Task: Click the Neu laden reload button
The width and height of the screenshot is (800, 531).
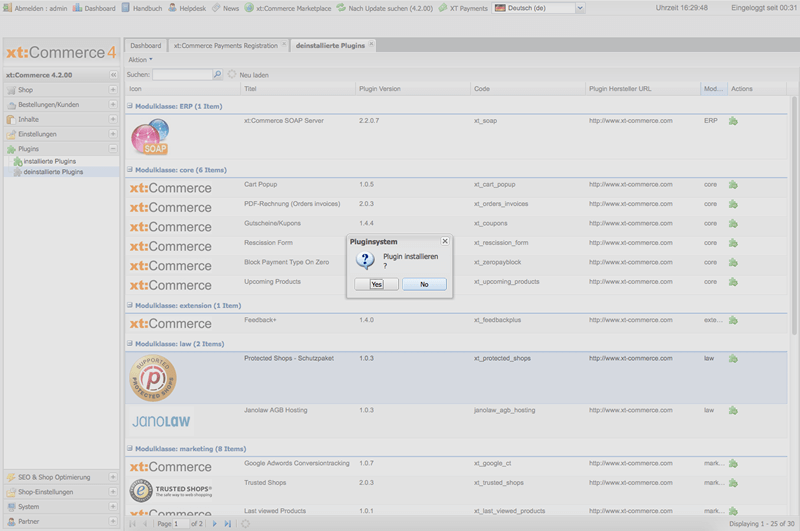Action: pos(248,74)
